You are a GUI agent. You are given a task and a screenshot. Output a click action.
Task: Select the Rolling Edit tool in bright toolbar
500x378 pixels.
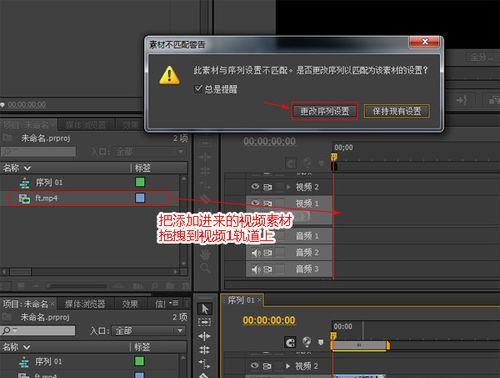[204, 350]
